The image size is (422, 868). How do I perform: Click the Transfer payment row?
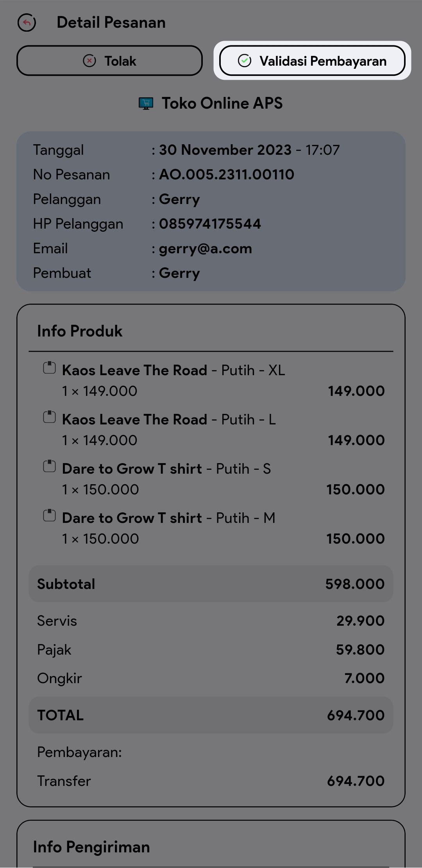point(211,781)
